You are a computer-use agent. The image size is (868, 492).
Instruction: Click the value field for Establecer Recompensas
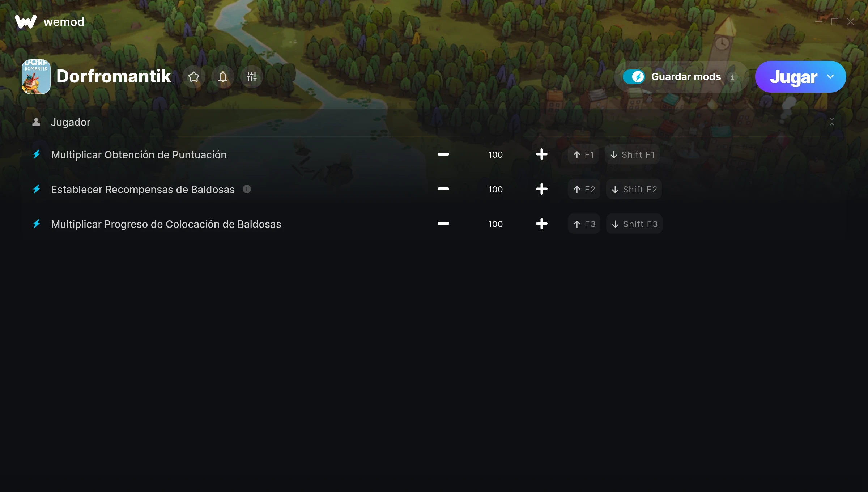[495, 189]
